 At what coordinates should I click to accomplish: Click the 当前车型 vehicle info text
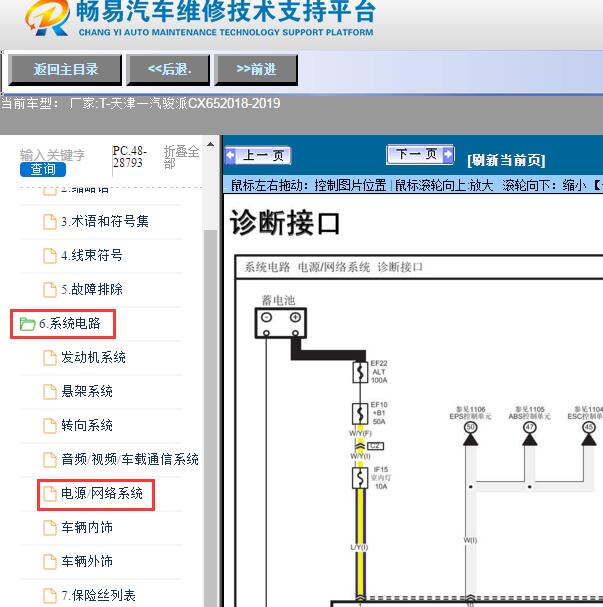click(x=140, y=104)
